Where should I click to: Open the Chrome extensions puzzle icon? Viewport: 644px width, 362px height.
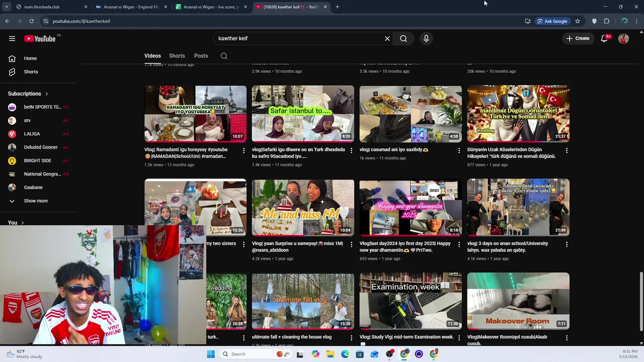[x=606, y=21]
